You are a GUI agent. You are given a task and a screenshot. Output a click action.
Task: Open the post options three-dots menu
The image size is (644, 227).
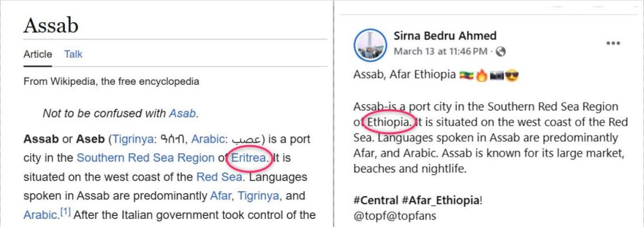pos(613,43)
